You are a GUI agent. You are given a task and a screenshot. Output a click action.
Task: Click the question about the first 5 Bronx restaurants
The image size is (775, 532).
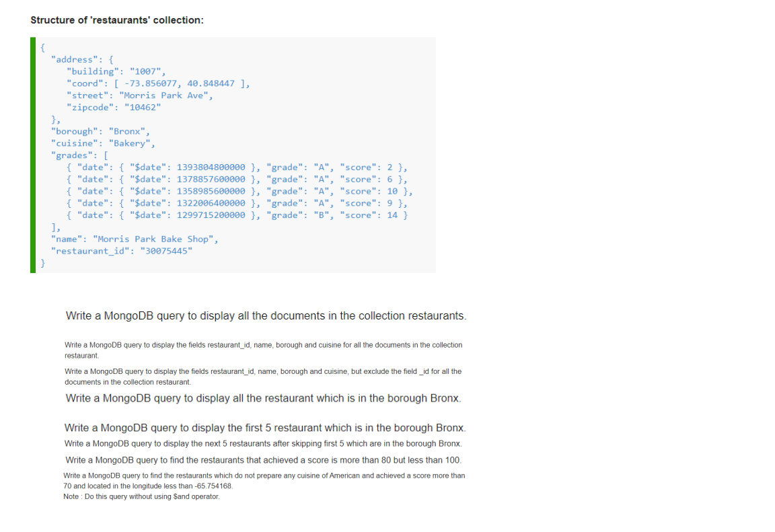[265, 428]
